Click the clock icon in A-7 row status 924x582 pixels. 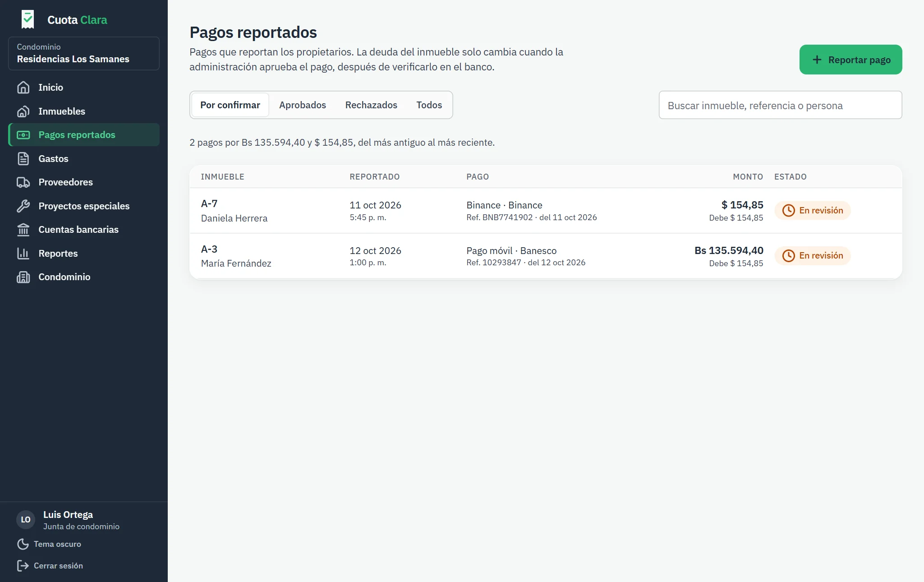788,210
